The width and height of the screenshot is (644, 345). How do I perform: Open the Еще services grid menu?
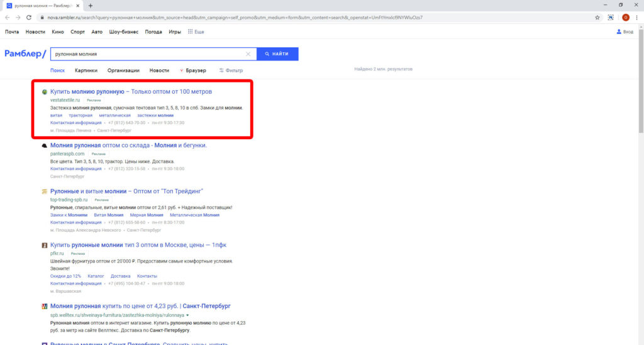click(x=196, y=31)
